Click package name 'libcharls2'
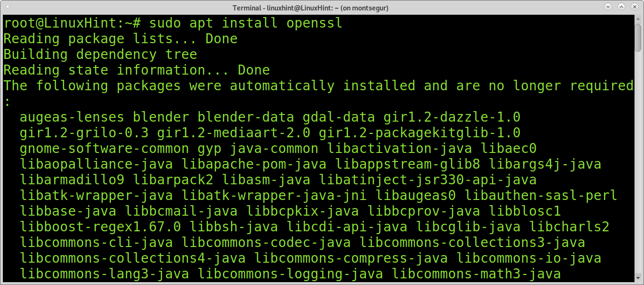Viewport: 644px width, 285px height. click(569, 227)
